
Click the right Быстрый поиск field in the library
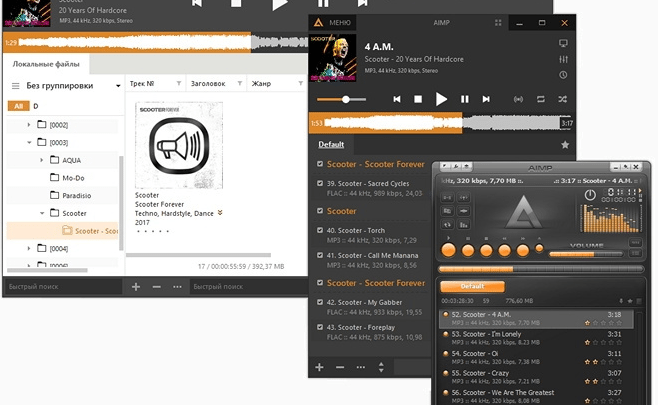(x=249, y=287)
